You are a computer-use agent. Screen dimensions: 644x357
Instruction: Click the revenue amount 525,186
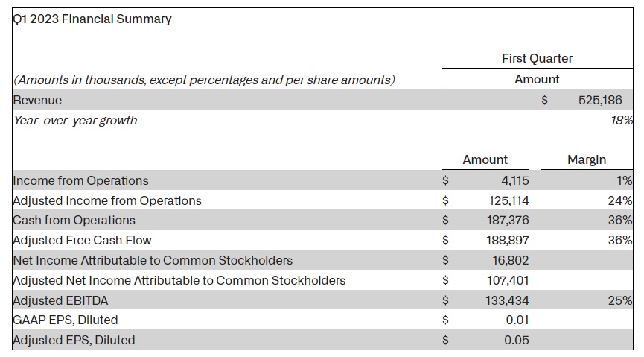pyautogui.click(x=600, y=100)
